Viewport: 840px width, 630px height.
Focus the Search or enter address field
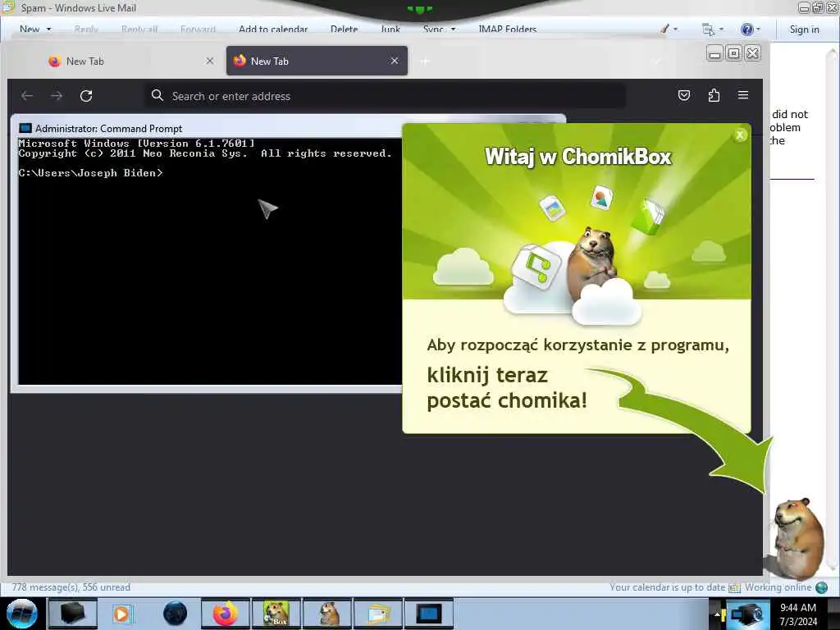[x=386, y=96]
